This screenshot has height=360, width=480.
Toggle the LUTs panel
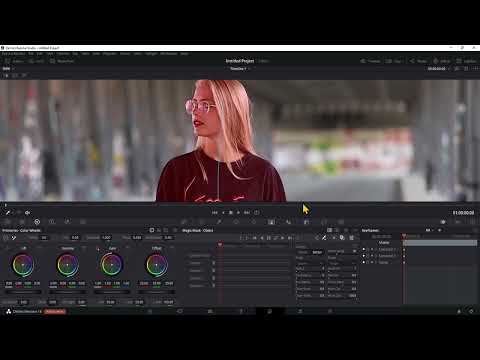(36, 61)
